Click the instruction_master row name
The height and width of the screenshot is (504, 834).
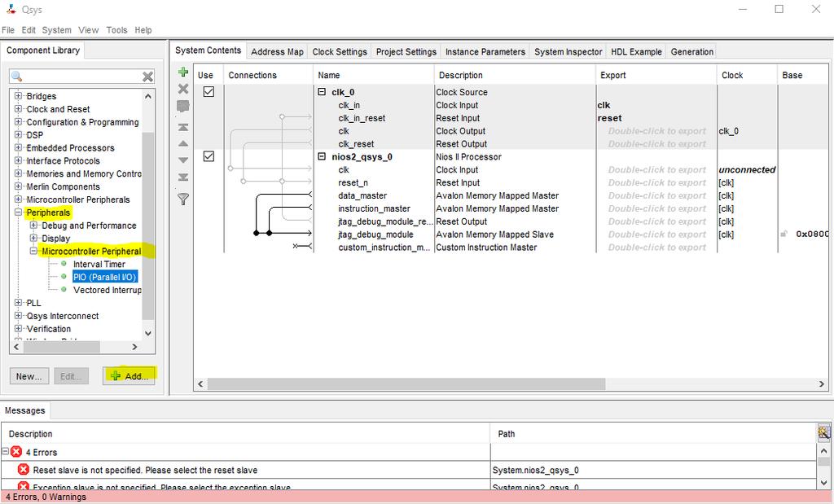coord(374,208)
